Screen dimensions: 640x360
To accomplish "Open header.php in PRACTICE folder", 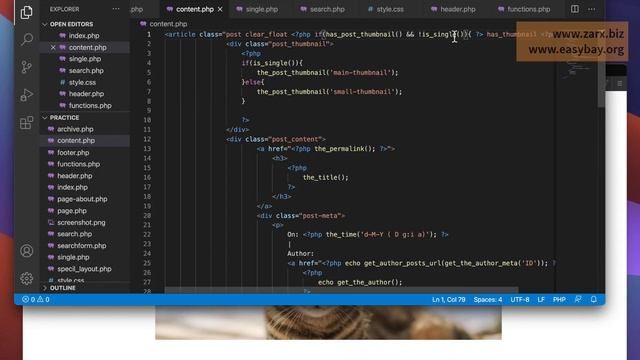I will tap(74, 176).
